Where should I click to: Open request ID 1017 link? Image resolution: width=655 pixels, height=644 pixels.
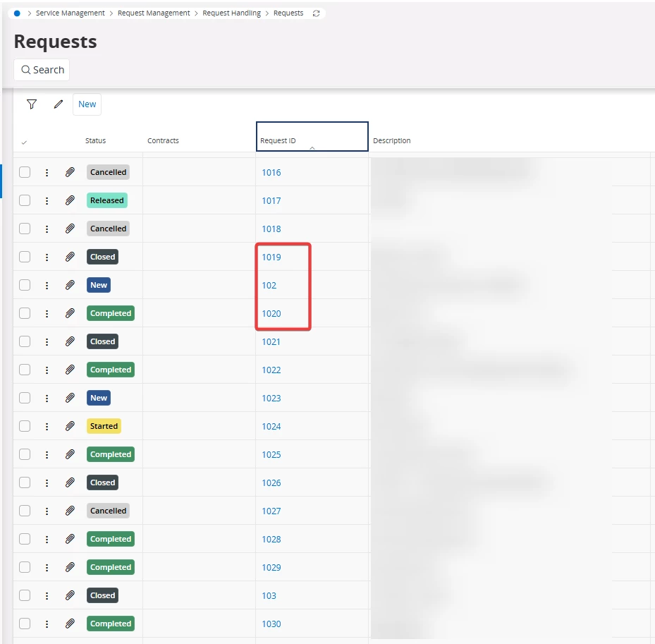[x=271, y=200]
